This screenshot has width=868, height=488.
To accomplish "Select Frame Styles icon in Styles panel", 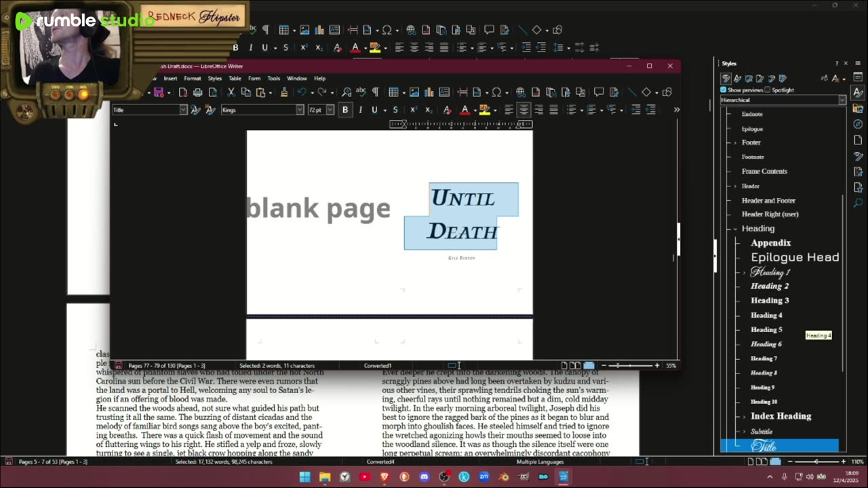I will click(749, 79).
